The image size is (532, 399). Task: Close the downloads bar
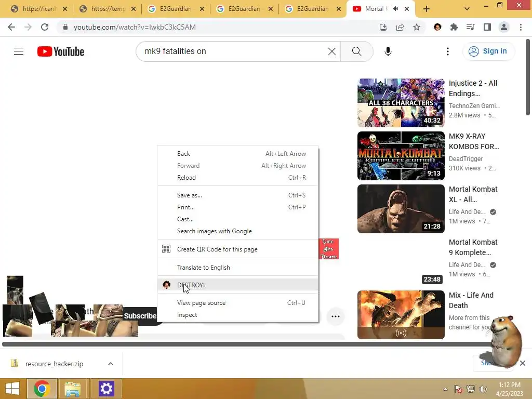coord(523,363)
